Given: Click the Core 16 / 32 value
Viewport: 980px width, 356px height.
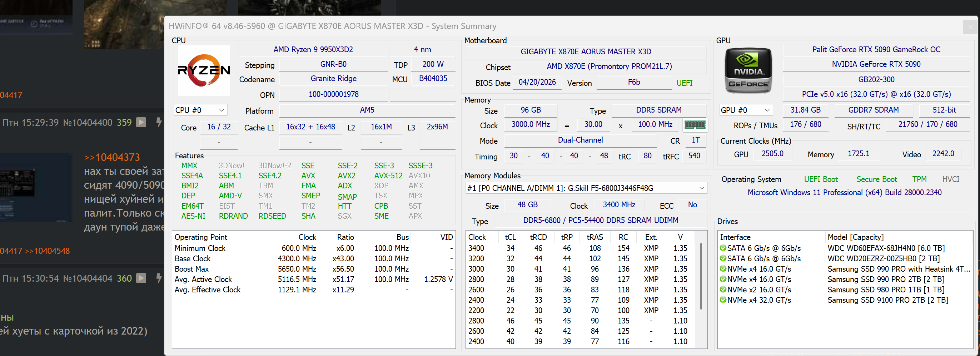Looking at the screenshot, I should (x=219, y=127).
